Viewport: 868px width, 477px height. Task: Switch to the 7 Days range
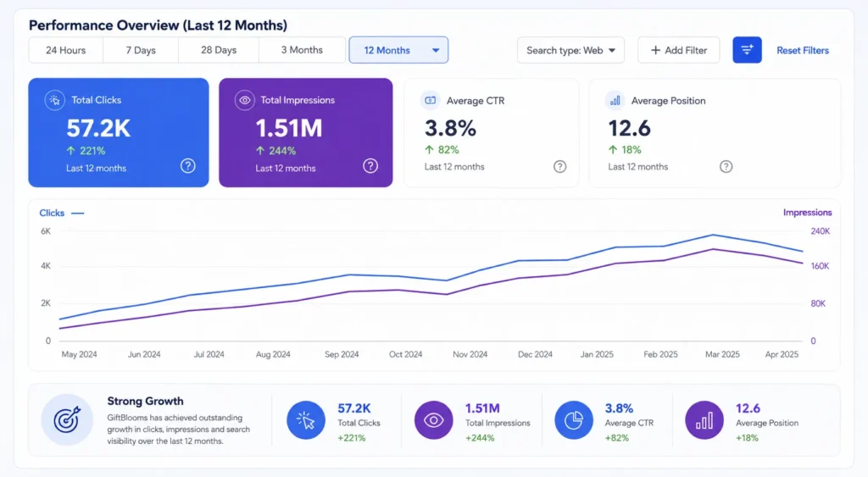[141, 50]
